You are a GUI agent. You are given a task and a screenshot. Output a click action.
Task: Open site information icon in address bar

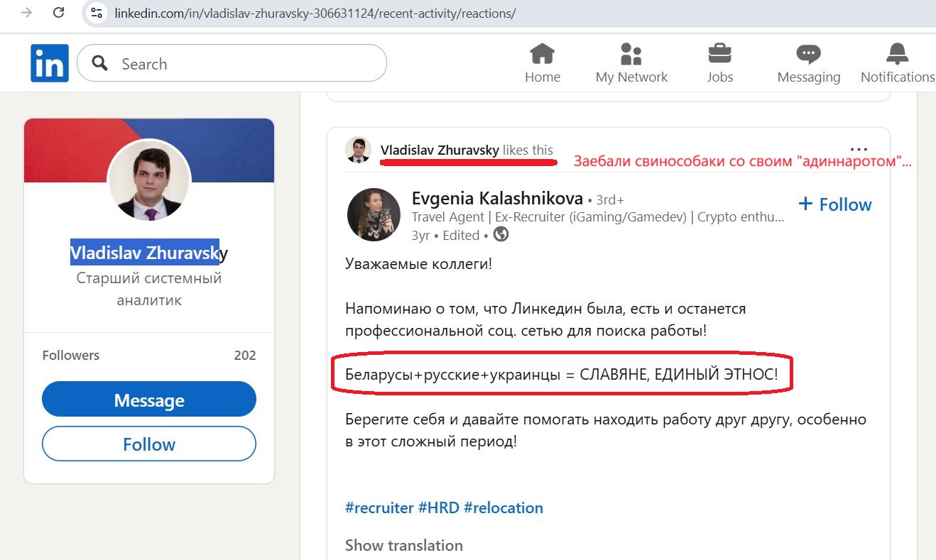[x=97, y=13]
